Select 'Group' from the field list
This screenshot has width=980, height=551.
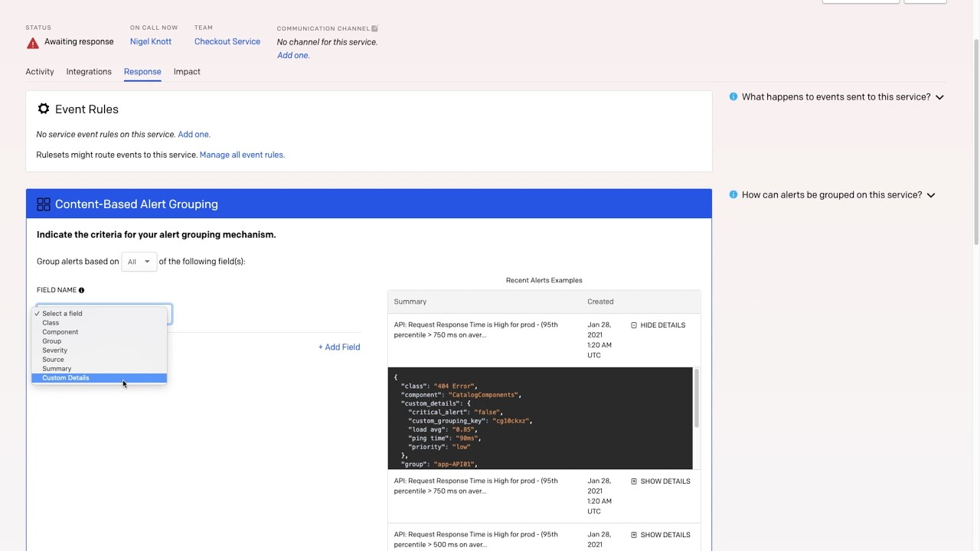coord(100,341)
